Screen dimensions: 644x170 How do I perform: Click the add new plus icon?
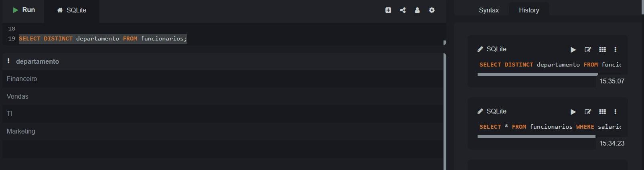[388, 10]
